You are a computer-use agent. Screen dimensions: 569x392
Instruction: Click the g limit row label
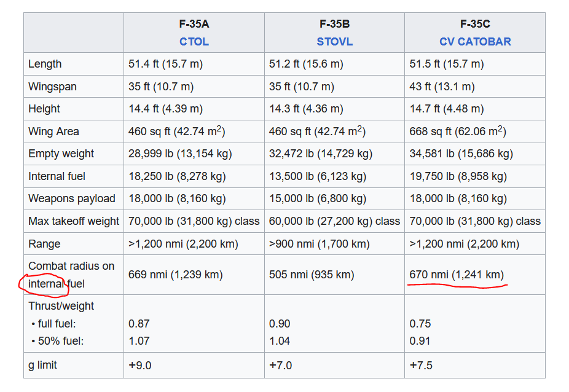pos(42,365)
